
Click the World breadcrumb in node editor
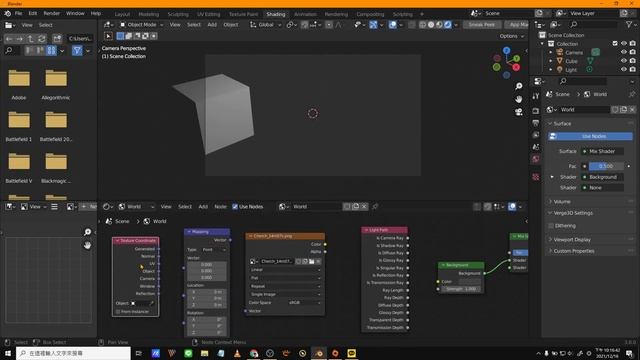point(160,221)
